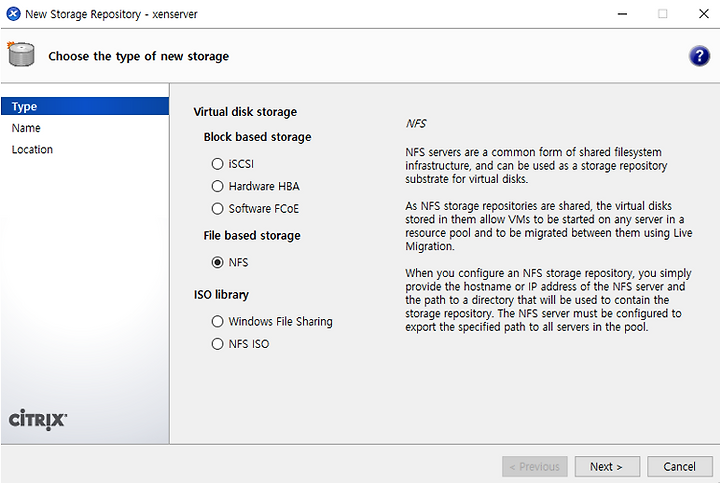Click the XenCenter app icon in the title bar

coord(13,14)
